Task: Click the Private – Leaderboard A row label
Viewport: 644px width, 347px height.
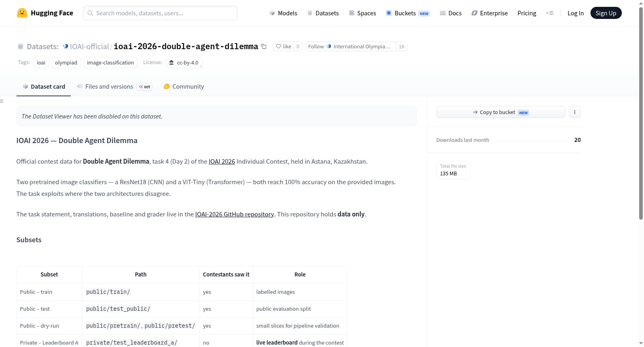Action: click(x=49, y=343)
